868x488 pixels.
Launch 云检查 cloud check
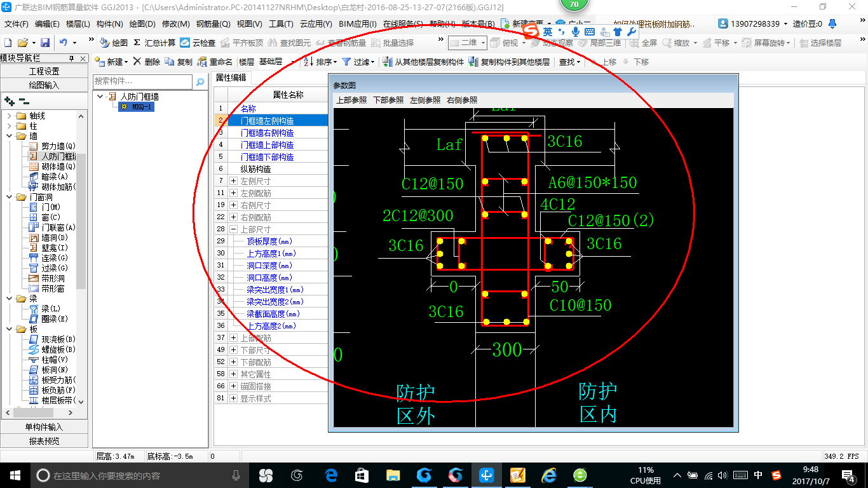tap(198, 43)
